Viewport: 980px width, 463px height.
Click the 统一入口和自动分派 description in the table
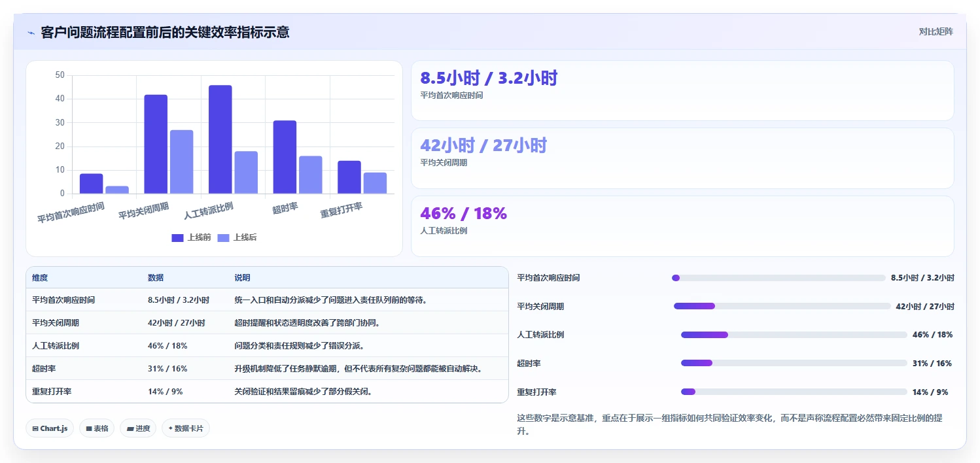click(x=331, y=300)
